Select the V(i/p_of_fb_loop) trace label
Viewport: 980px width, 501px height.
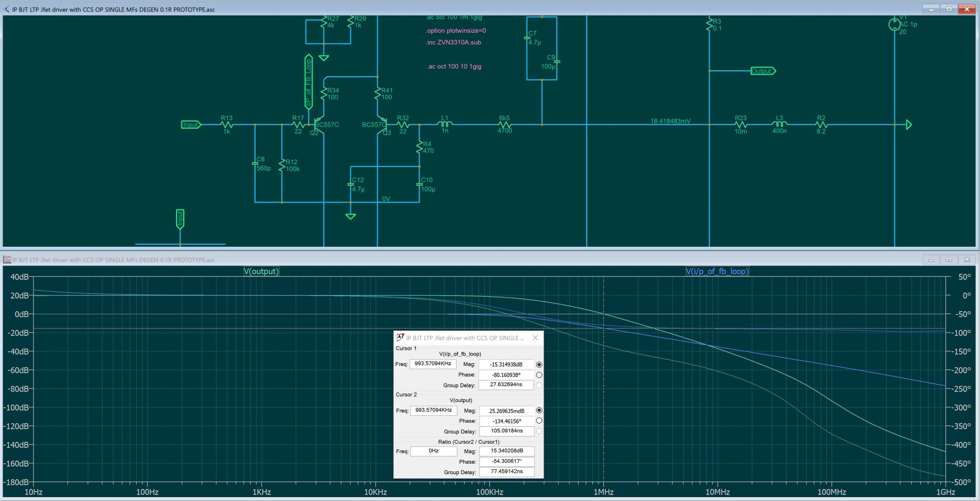717,271
